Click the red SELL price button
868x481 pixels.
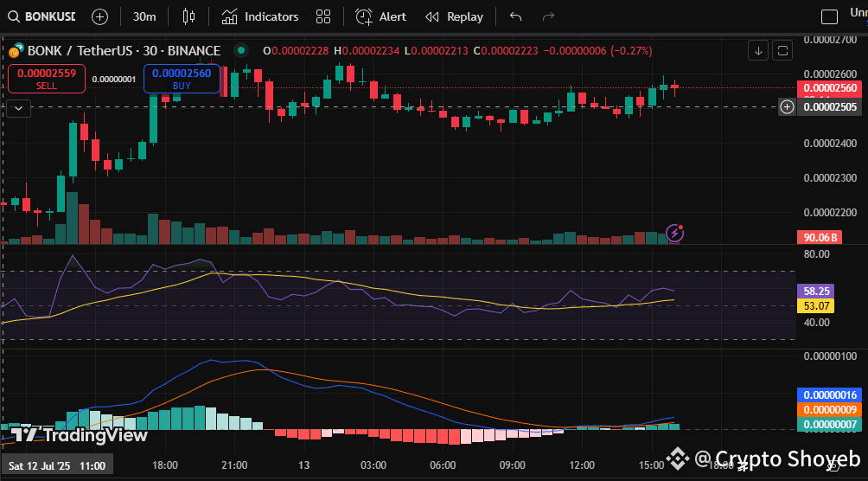tap(46, 79)
